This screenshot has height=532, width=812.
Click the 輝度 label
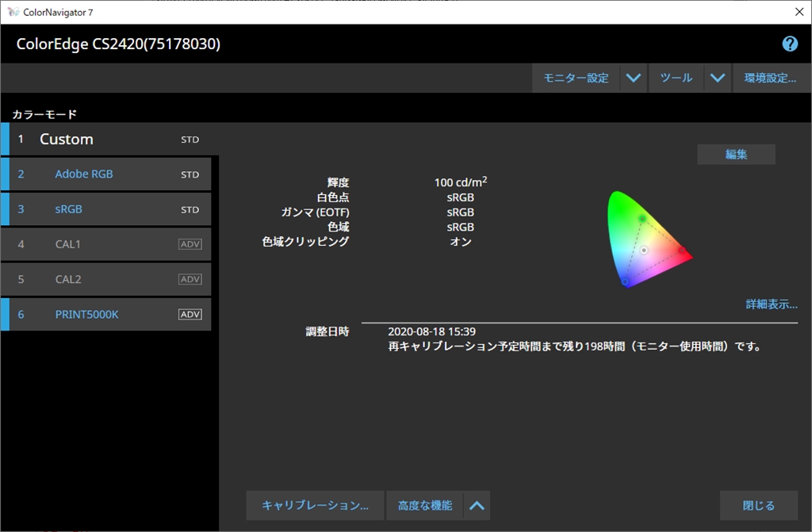[338, 182]
